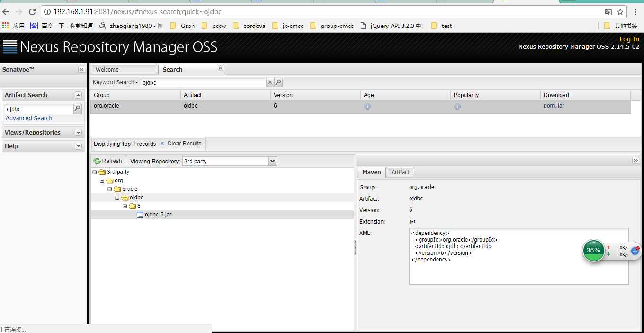Open Gson bookmark folder
The height and width of the screenshot is (333, 644).
click(182, 26)
